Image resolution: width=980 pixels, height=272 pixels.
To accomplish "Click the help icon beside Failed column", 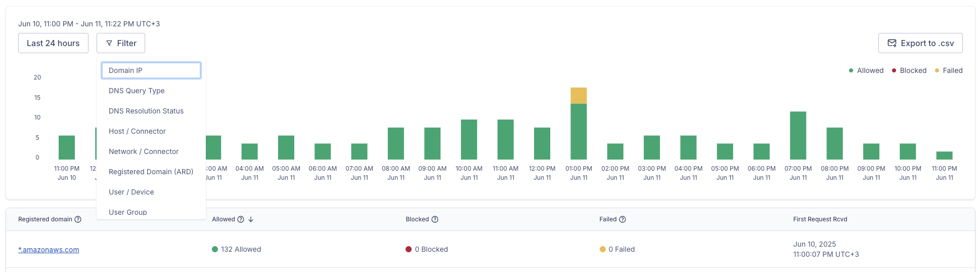I will pos(622,219).
